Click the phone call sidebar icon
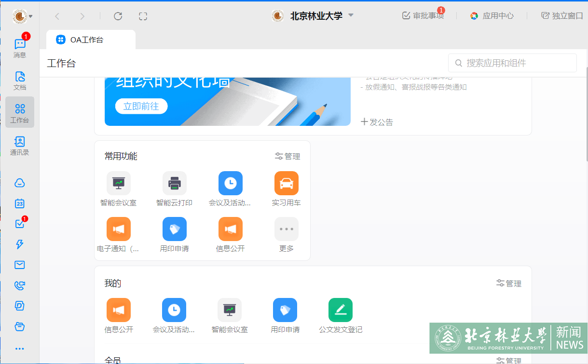 pyautogui.click(x=20, y=285)
